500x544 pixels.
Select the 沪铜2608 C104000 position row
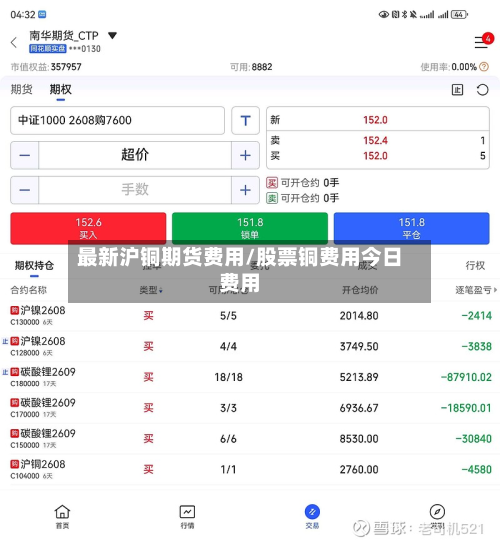[x=250, y=469]
